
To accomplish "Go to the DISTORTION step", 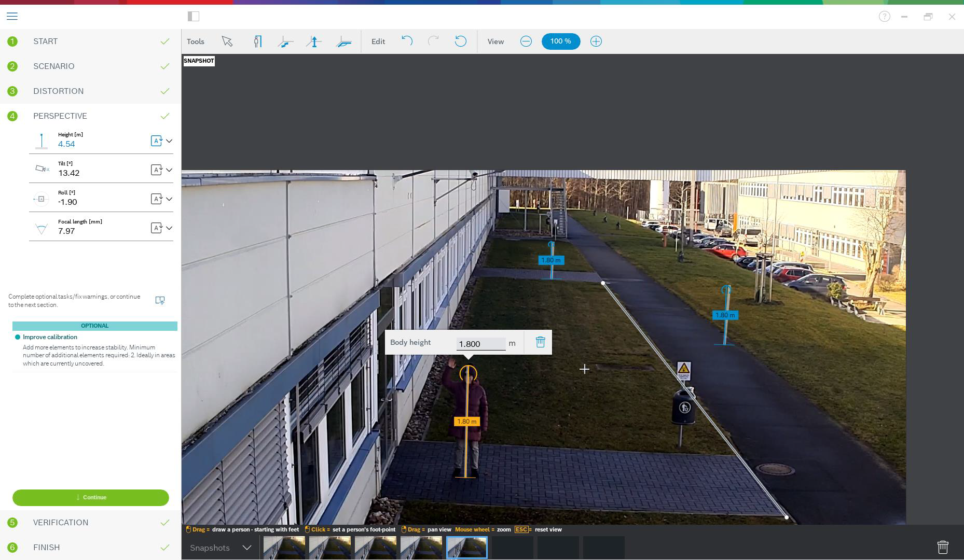I will tap(58, 91).
